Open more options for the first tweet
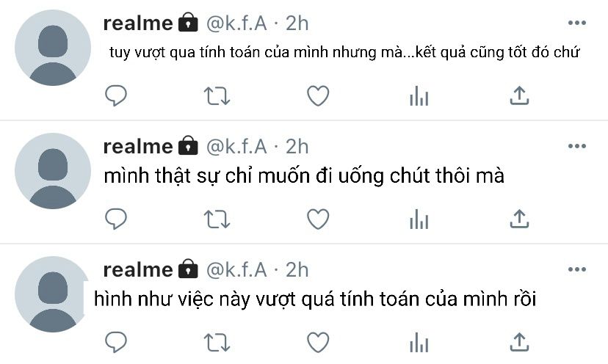This screenshot has height=364, width=608. point(576,23)
